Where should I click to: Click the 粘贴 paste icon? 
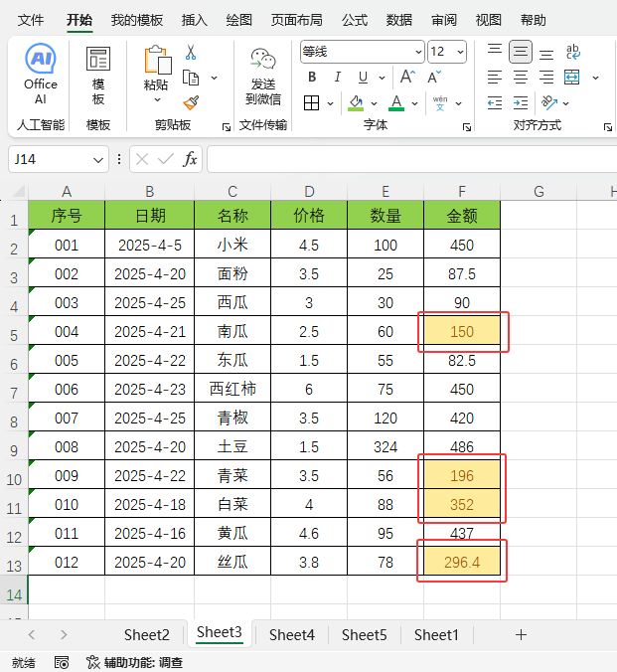157,60
